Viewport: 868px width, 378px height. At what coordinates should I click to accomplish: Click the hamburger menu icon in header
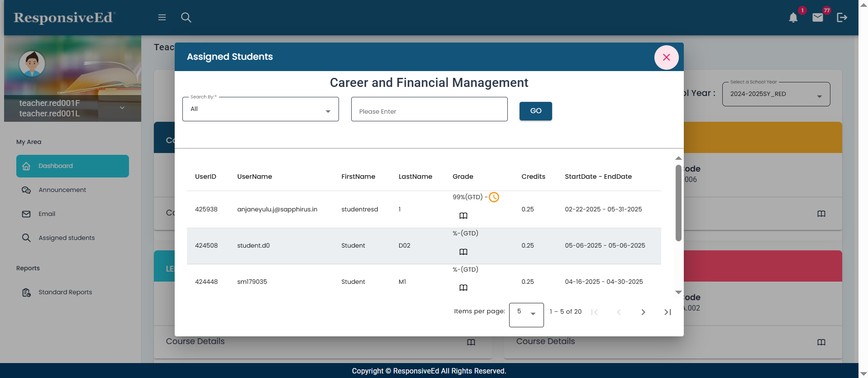click(162, 17)
